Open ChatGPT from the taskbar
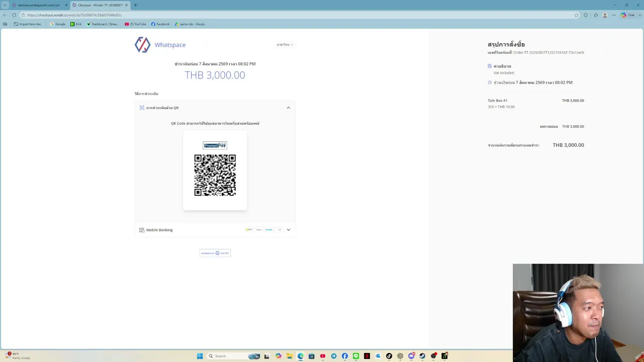 point(400,356)
